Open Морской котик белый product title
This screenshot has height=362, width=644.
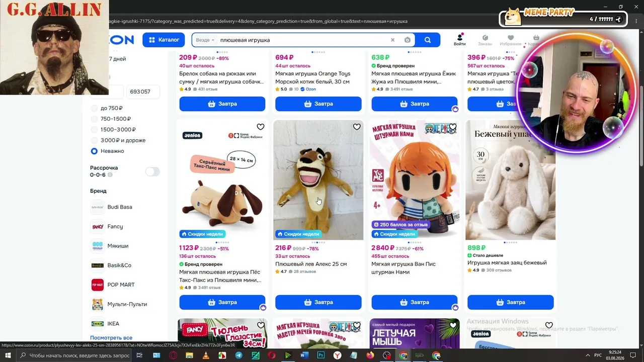313,77
